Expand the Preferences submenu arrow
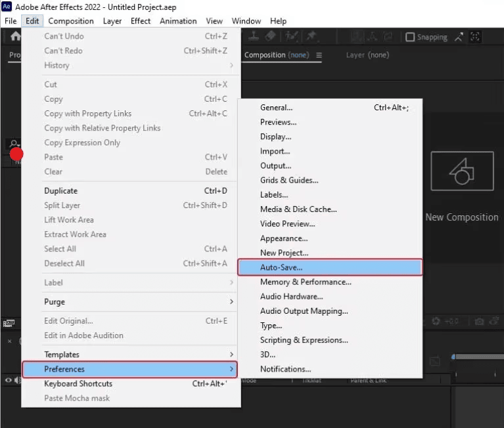Viewport: 504px width, 428px height. pyautogui.click(x=231, y=369)
